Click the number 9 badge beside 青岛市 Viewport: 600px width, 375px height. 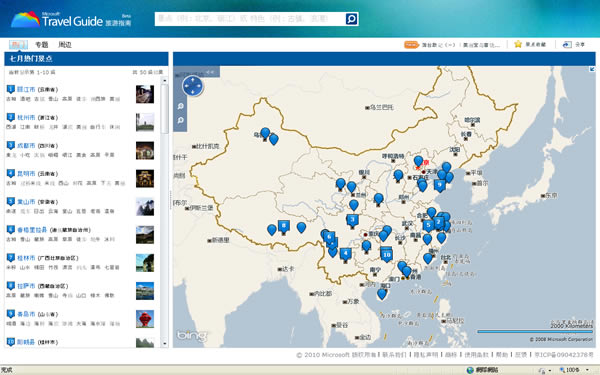point(11,314)
